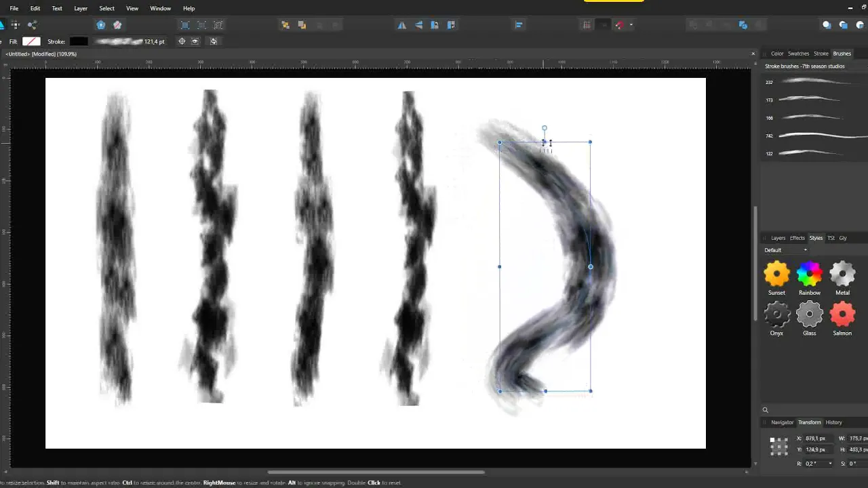This screenshot has width=868, height=488.
Task: Apply the Salmon style
Action: click(x=842, y=319)
